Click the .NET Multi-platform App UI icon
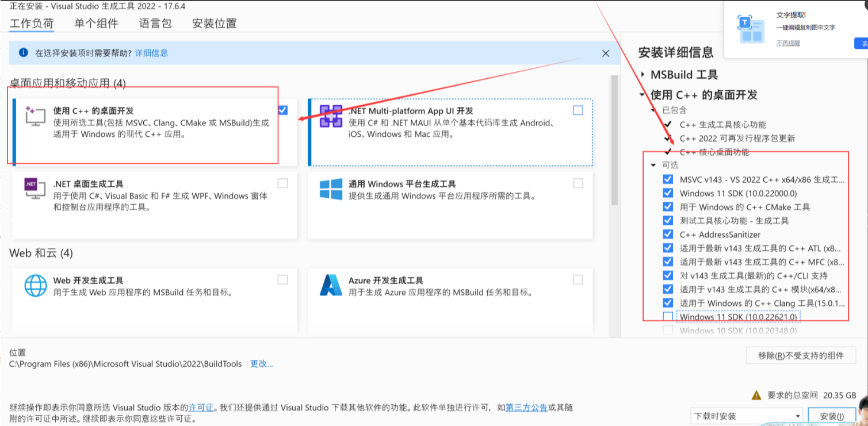This screenshot has height=426, width=868. (x=331, y=116)
